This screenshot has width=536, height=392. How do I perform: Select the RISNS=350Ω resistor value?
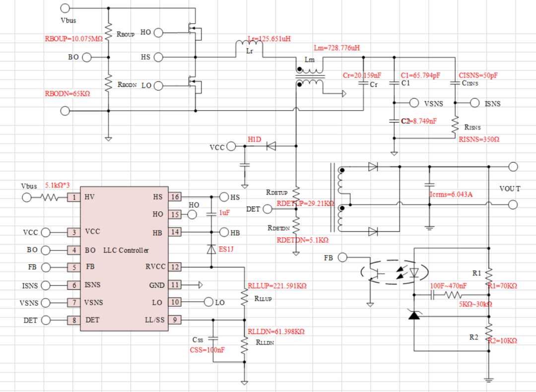pos(479,139)
